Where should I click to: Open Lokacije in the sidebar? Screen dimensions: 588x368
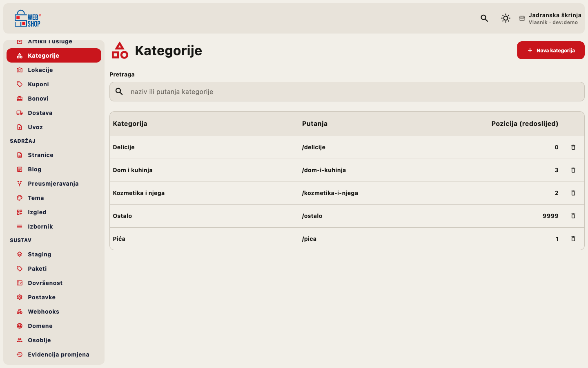pos(54,70)
